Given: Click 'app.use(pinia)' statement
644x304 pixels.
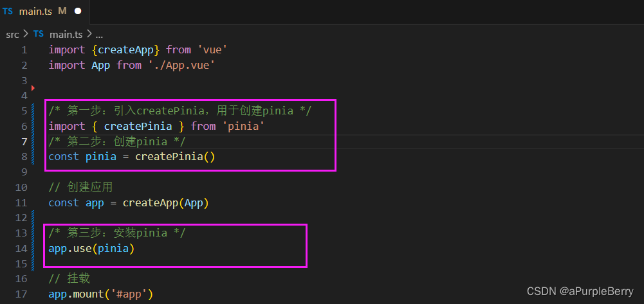Looking at the screenshot, I should click(x=91, y=248).
